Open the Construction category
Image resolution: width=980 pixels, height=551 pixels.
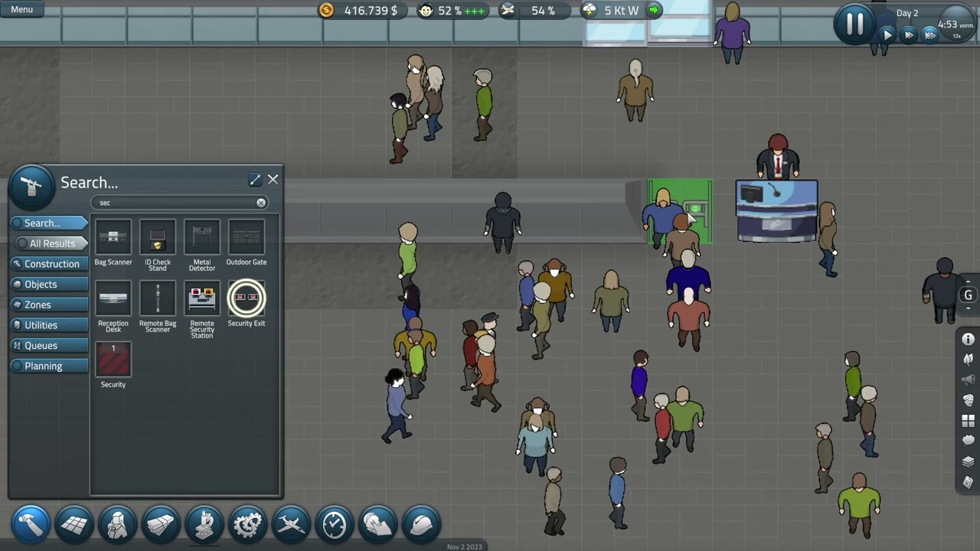coord(50,264)
